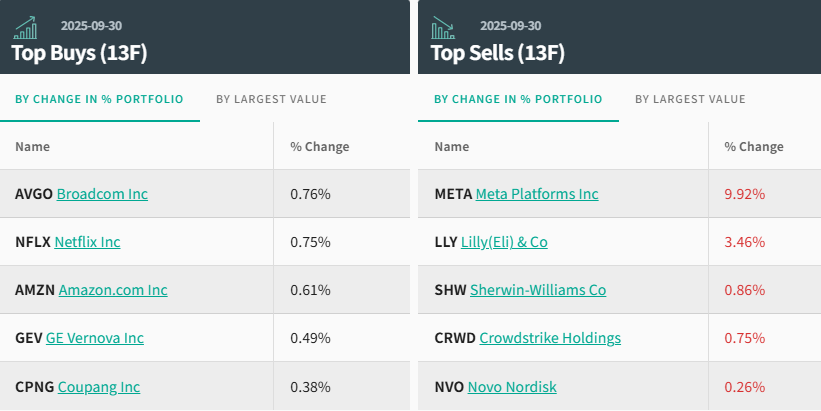Open the Meta Platforms Inc link
Image resolution: width=821 pixels, height=411 pixels.
[537, 194]
